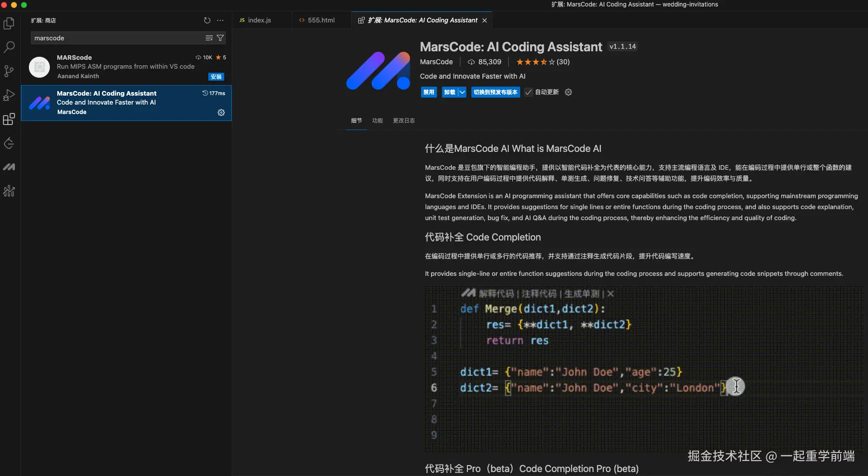
Task: Click the green macOS fullscreen button
Action: pos(23,5)
